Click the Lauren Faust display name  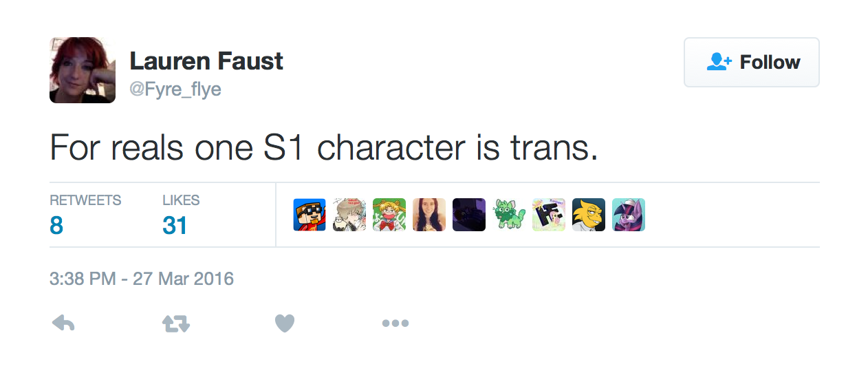coord(206,61)
